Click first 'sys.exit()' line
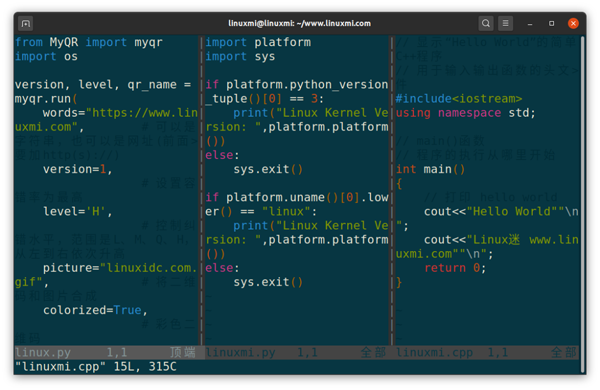 268,169
